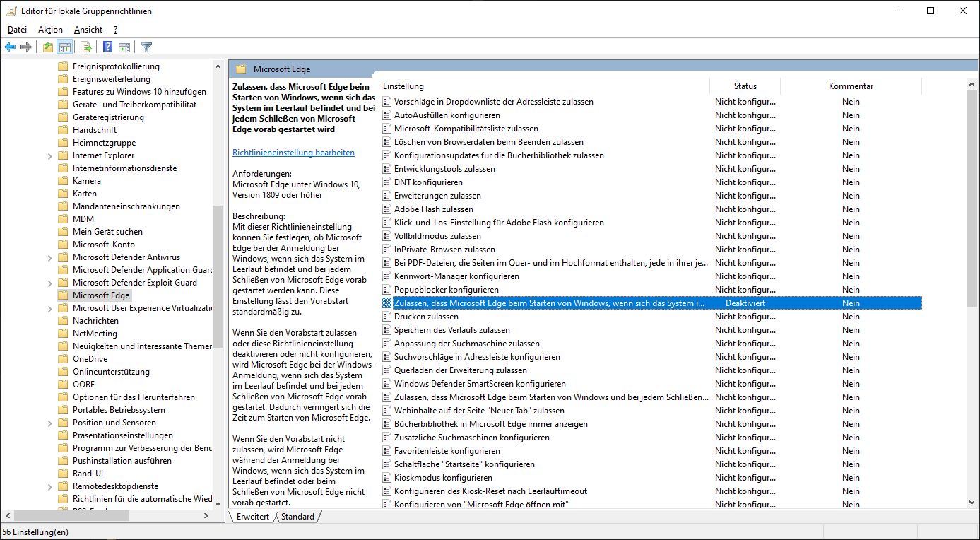Click the policy icon beside Favoritenleiste konfigurieren
This screenshot has height=540, width=980.
pos(386,451)
